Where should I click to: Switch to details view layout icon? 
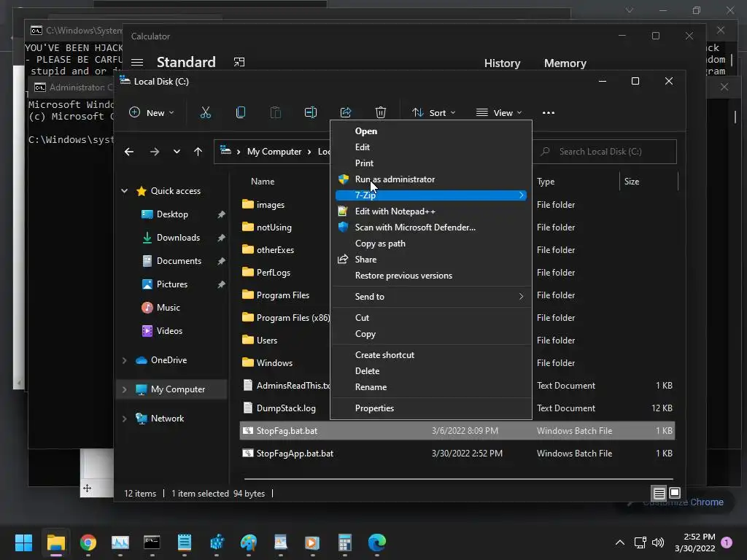659,494
